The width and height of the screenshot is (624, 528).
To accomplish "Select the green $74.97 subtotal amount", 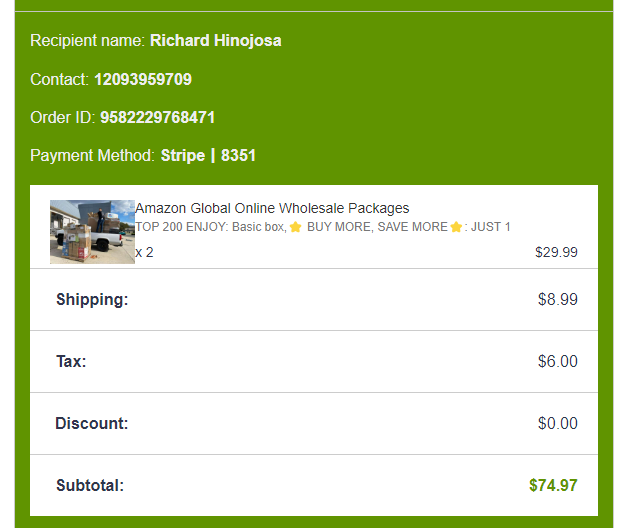I will (553, 485).
